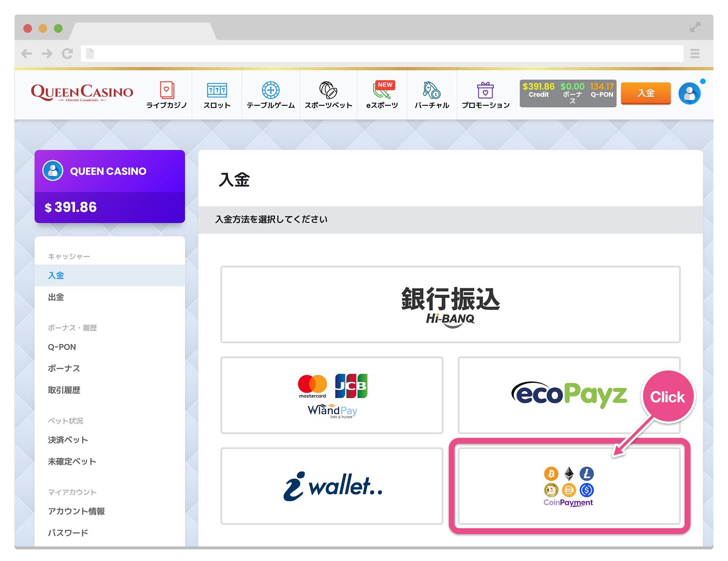Click the プロモーション nav label
728x561 pixels.
(486, 105)
